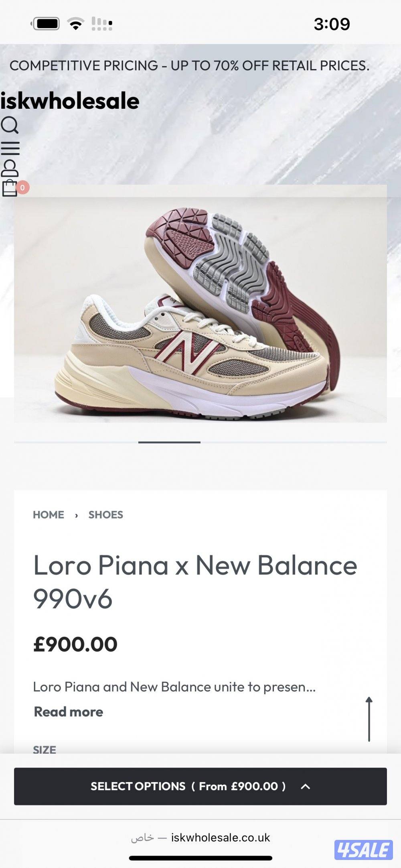Open the search magnifier icon
Viewport: 401px width, 868px height.
pos(10,125)
